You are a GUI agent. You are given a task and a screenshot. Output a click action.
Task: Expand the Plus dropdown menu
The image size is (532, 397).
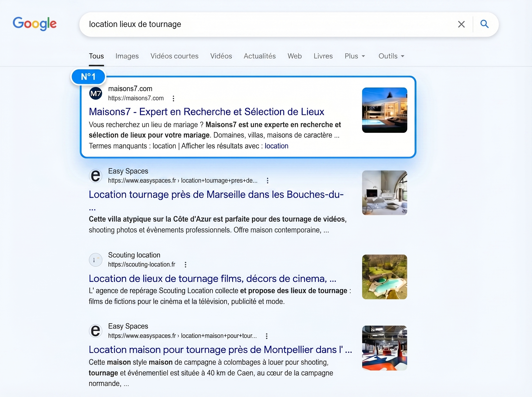[355, 56]
